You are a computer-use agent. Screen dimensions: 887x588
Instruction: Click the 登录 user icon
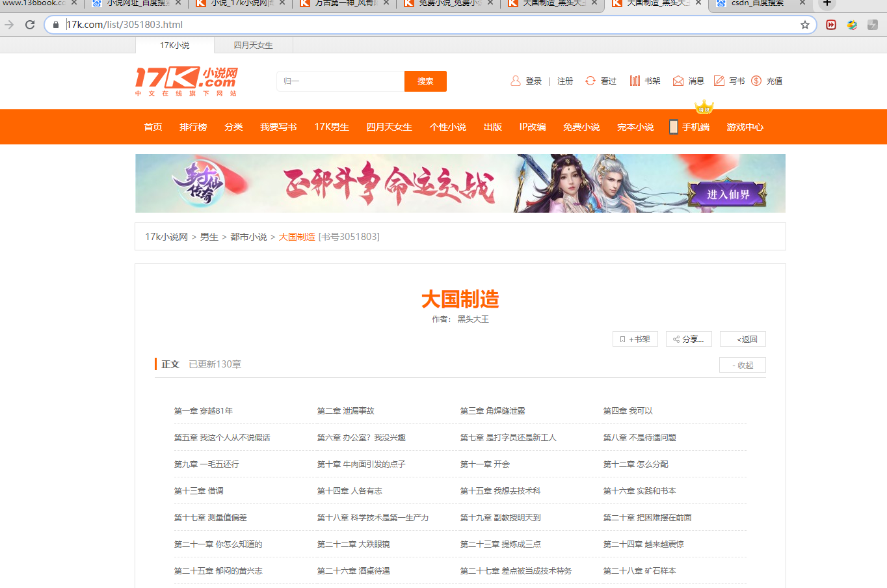pyautogui.click(x=516, y=81)
